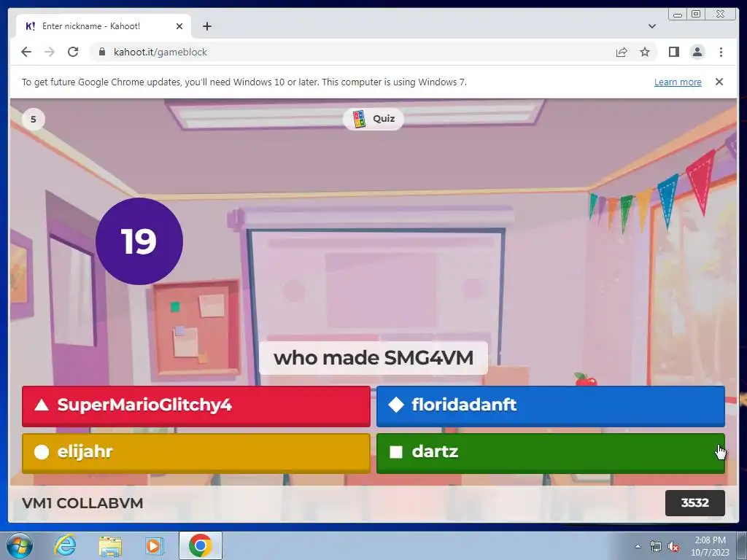Open a new tab

(207, 26)
